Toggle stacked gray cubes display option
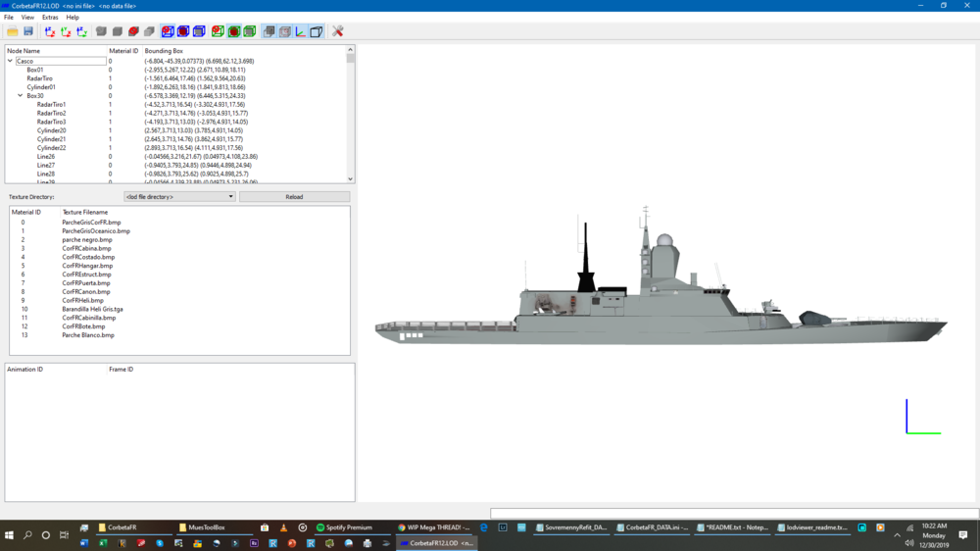The image size is (980, 551). click(x=269, y=31)
